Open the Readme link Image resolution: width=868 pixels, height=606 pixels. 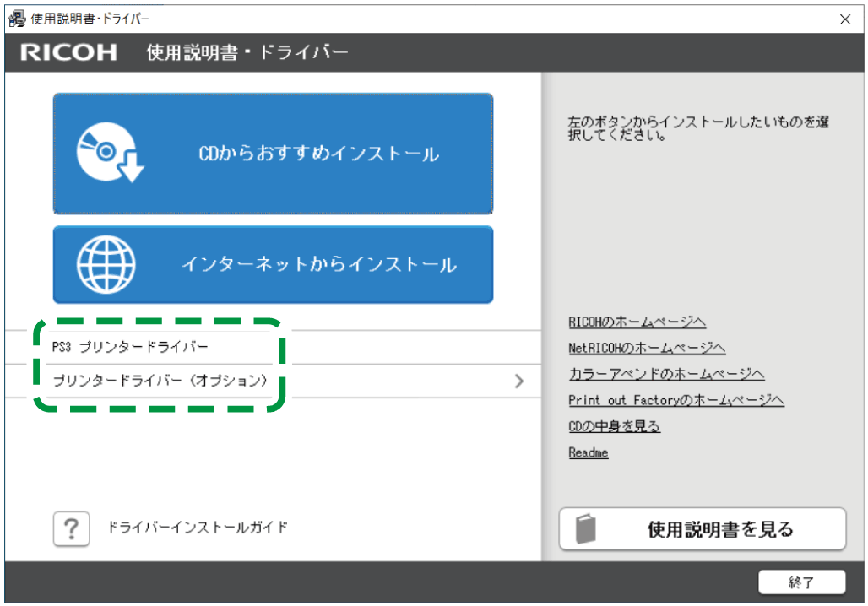[x=588, y=452]
